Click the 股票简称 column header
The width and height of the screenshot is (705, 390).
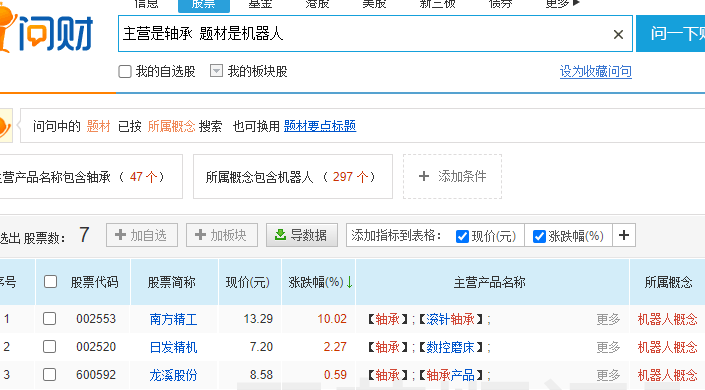tap(172, 282)
